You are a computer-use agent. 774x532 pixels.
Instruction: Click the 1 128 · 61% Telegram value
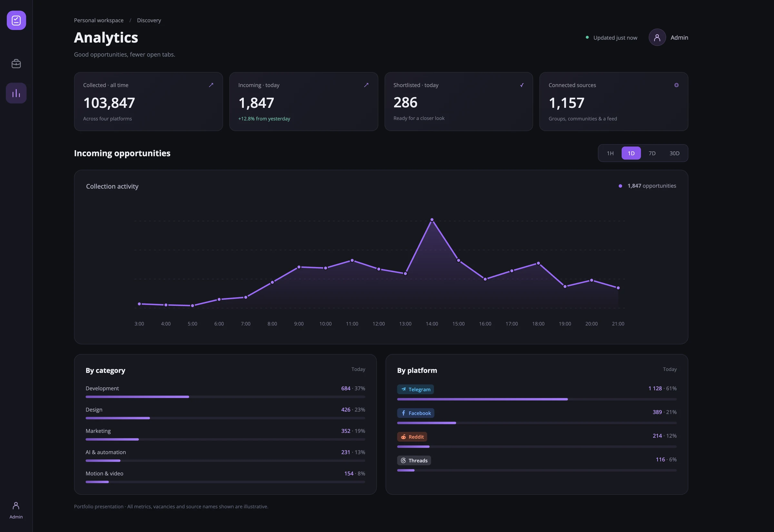(x=662, y=388)
